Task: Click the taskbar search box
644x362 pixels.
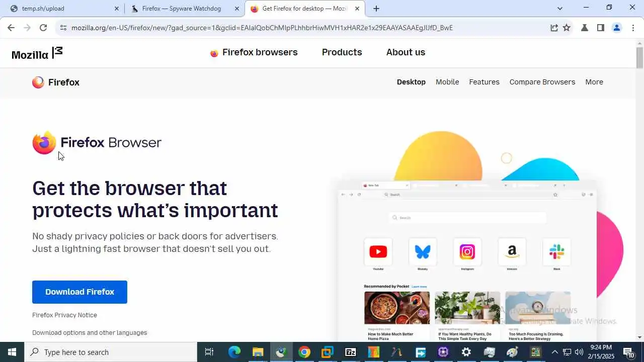Action: (111, 352)
